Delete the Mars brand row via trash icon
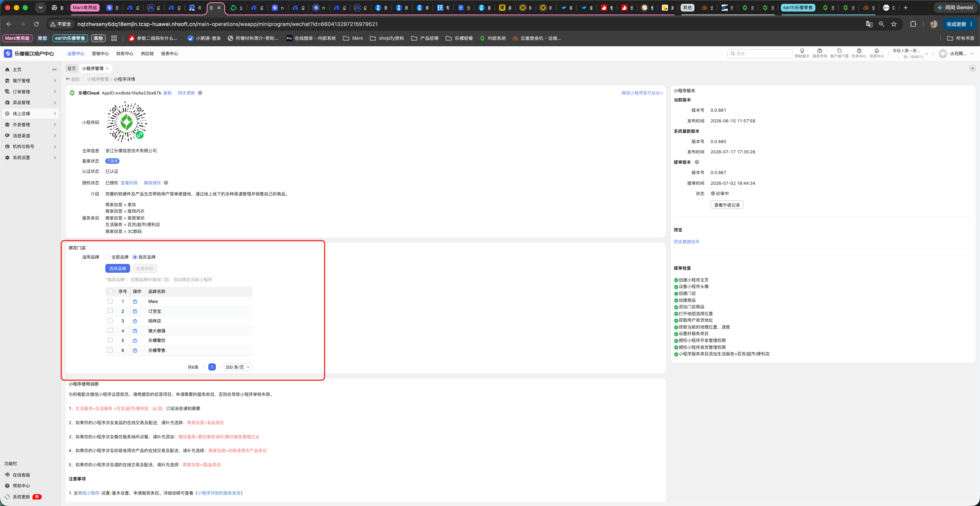The height and width of the screenshot is (506, 980). click(x=135, y=302)
